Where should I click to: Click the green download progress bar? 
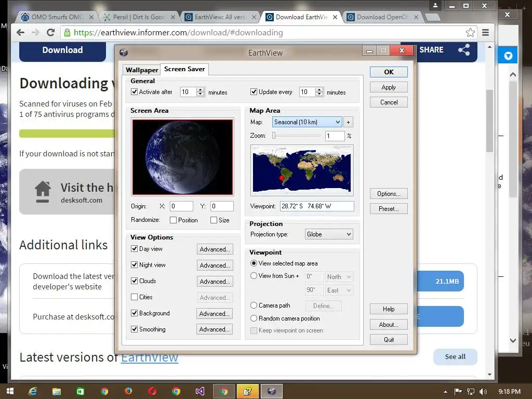[x=67, y=134]
